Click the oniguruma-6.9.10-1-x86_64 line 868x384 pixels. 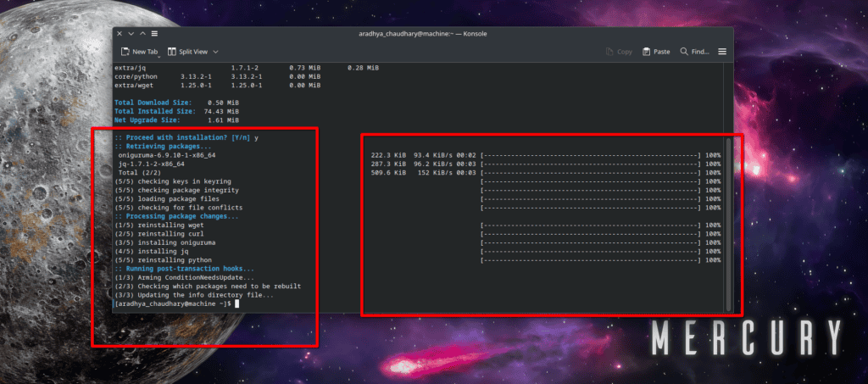167,155
